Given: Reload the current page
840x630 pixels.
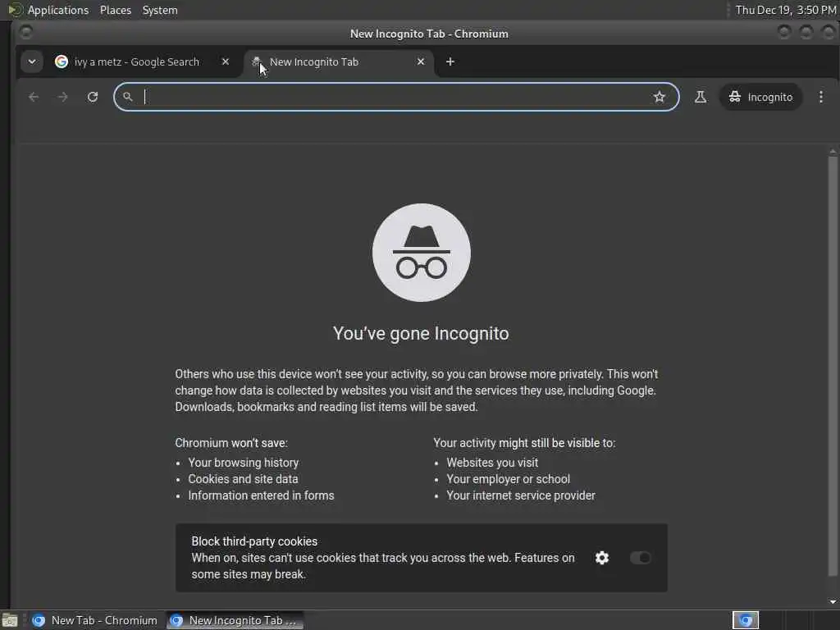Looking at the screenshot, I should click(93, 97).
